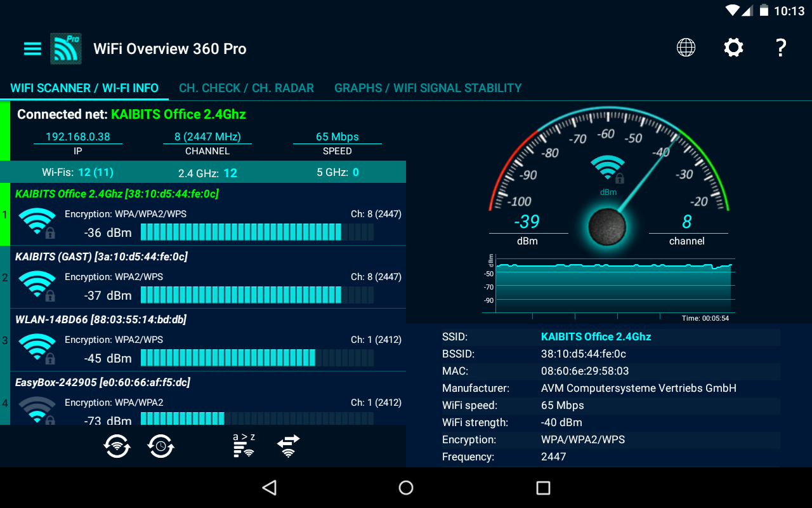Image resolution: width=812 pixels, height=508 pixels.
Task: Tap the Time: 00:05:54 graph label
Action: coord(705,318)
